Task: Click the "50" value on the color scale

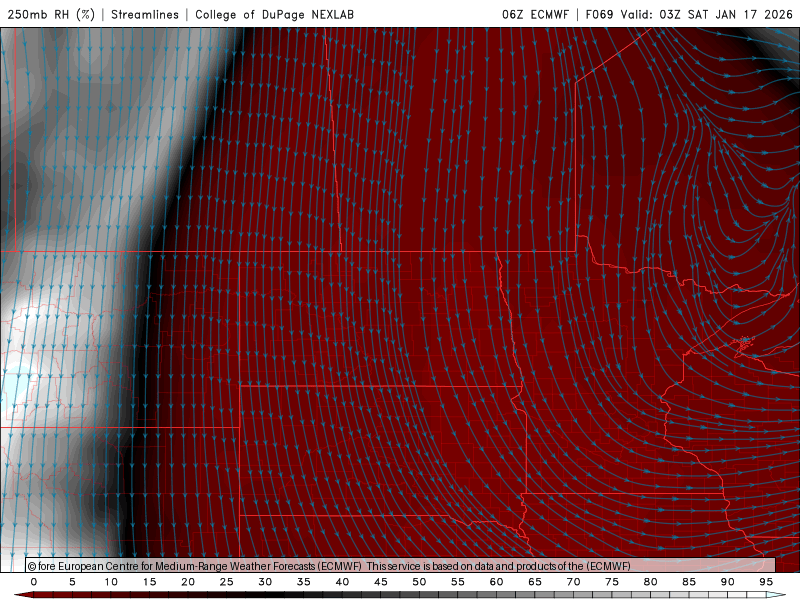Action: coord(419,582)
